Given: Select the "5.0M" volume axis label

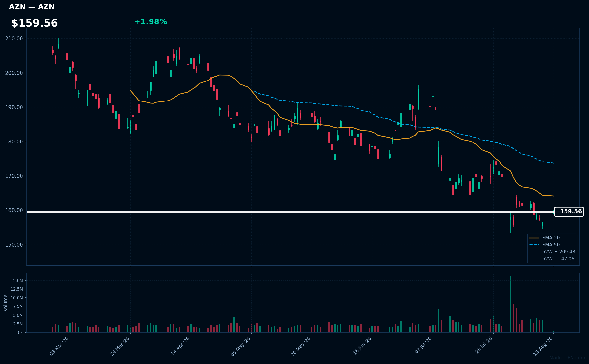Looking at the screenshot, I should point(18,315).
